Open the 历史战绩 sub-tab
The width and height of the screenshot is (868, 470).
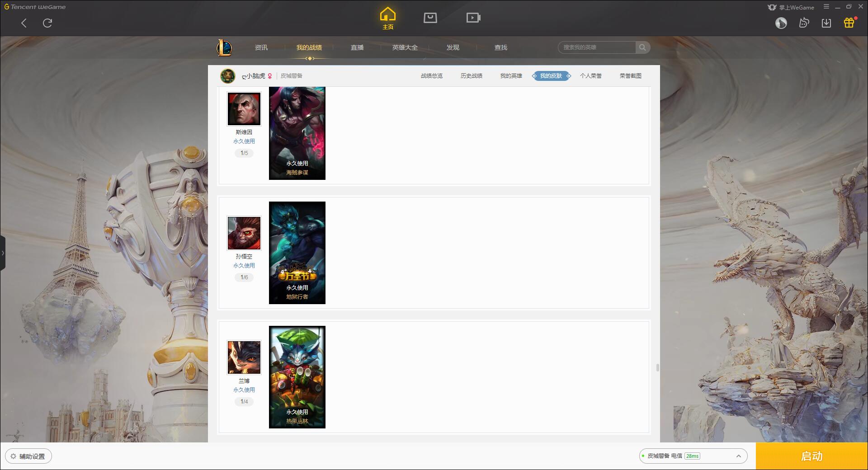[x=472, y=76]
